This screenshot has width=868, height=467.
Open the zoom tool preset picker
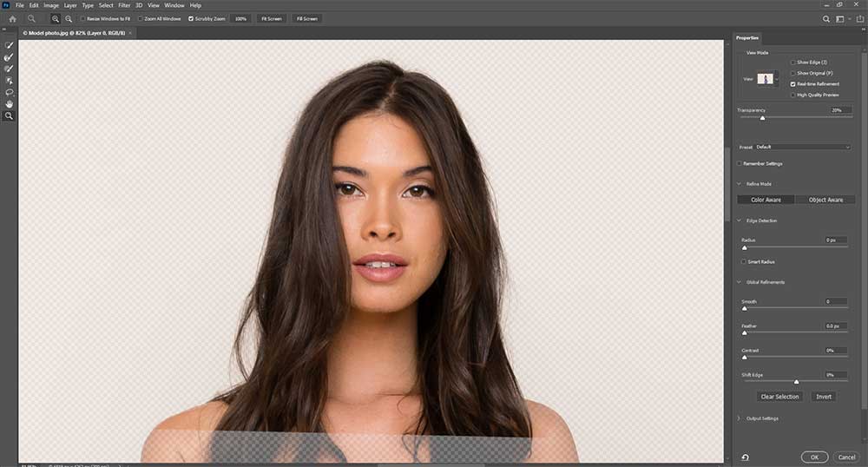coord(33,19)
